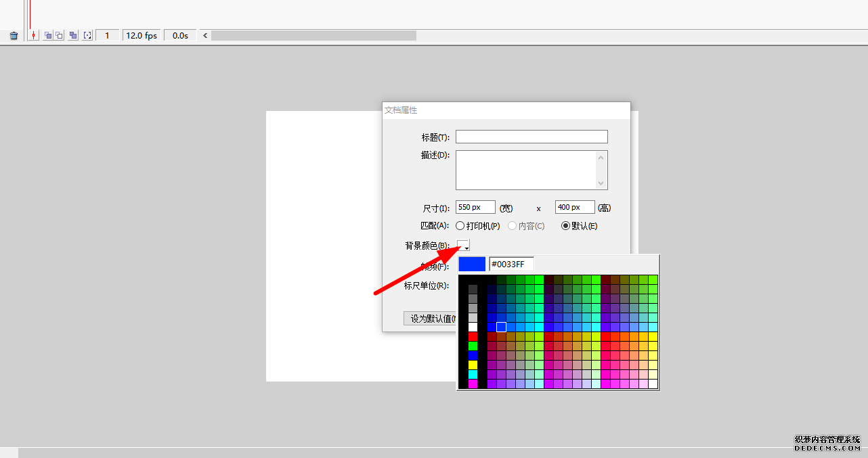
Task: Click the Center Frame timeline icon
Action: [34, 35]
